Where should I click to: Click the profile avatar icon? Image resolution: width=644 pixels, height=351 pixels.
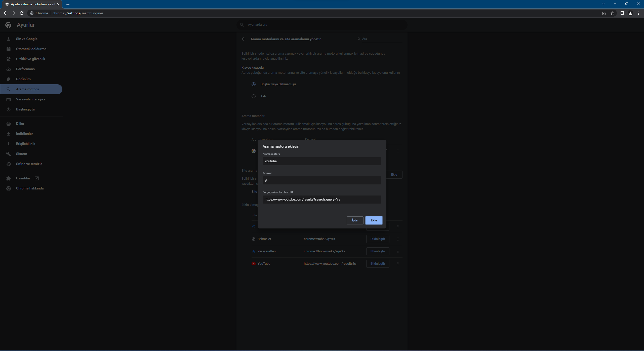point(630,13)
